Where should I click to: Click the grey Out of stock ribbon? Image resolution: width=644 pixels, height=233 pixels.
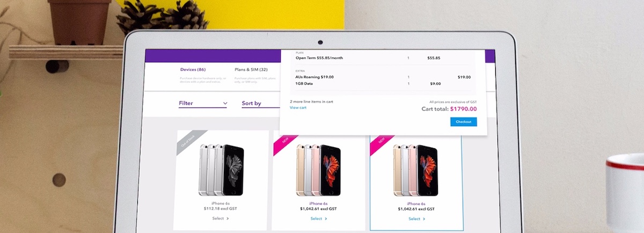coord(188,142)
